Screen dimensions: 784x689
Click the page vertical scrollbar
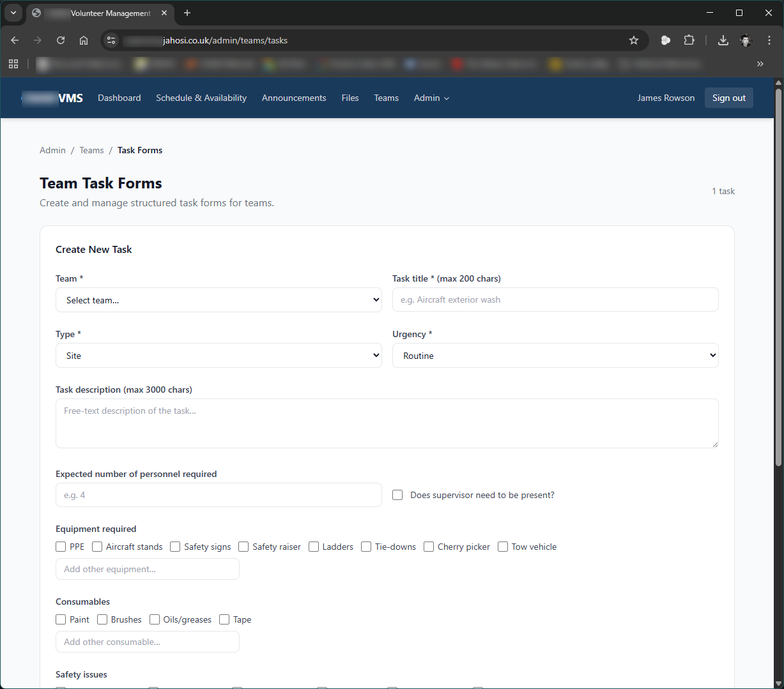[778, 278]
